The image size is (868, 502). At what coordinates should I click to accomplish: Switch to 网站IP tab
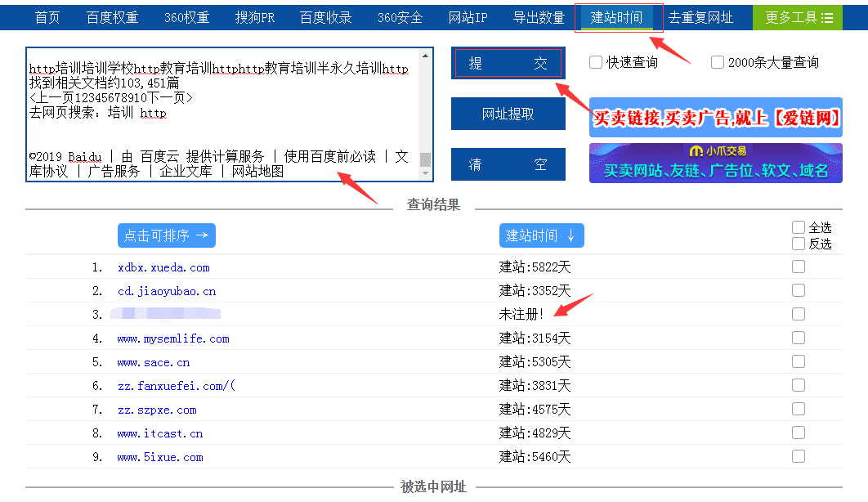(468, 18)
